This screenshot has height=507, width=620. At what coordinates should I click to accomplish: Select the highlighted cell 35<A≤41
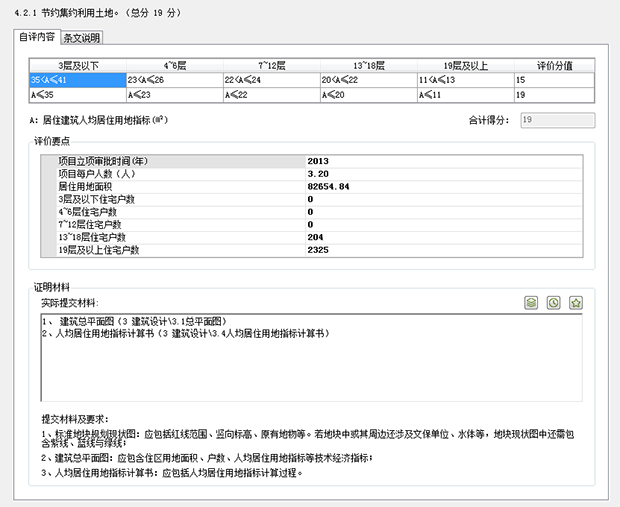[x=78, y=80]
